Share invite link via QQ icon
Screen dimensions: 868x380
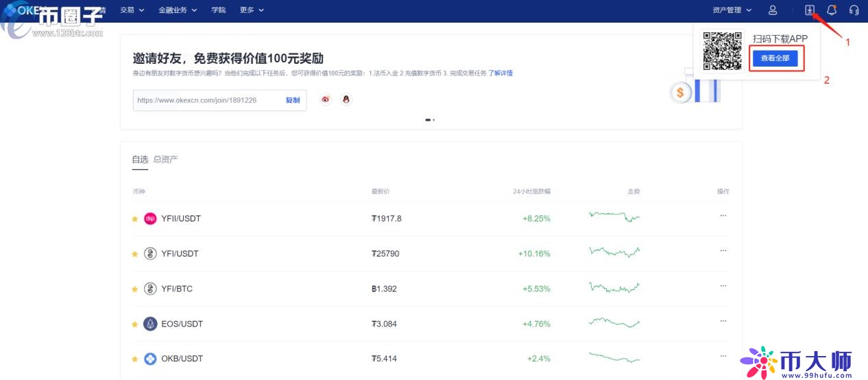click(x=346, y=100)
